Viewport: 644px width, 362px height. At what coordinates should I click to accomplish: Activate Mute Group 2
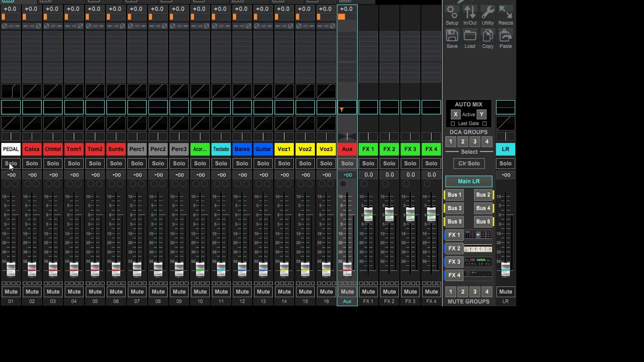pos(463,292)
